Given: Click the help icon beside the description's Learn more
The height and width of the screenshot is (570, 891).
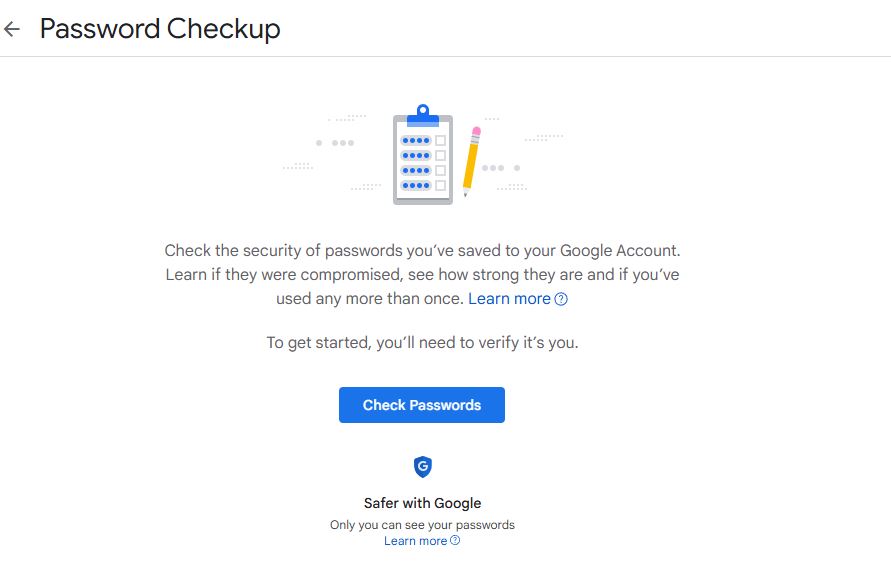Looking at the screenshot, I should coord(561,299).
